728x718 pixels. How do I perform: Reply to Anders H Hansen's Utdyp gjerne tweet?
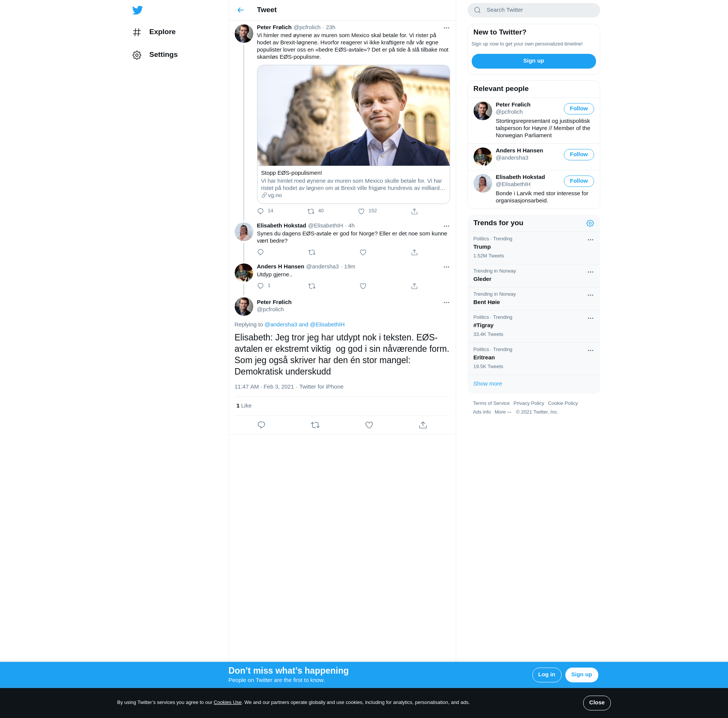260,286
